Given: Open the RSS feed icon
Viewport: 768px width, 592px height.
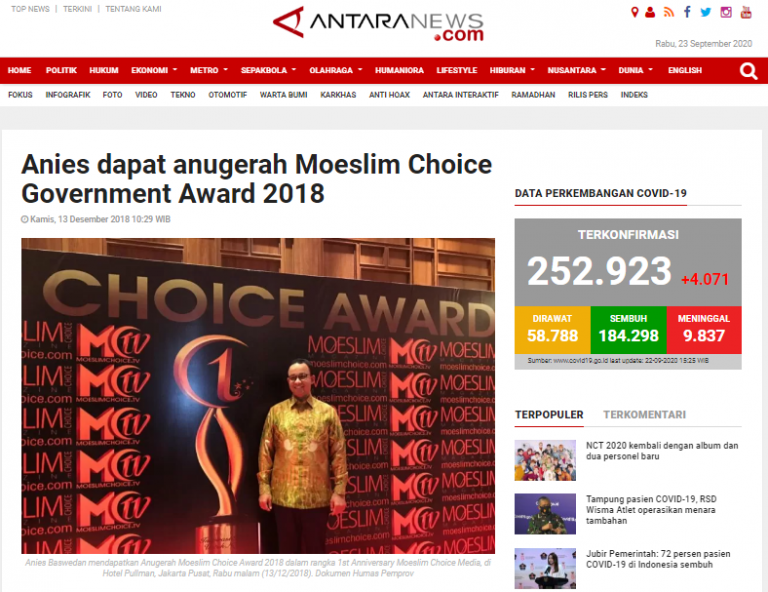Looking at the screenshot, I should pyautogui.click(x=669, y=12).
